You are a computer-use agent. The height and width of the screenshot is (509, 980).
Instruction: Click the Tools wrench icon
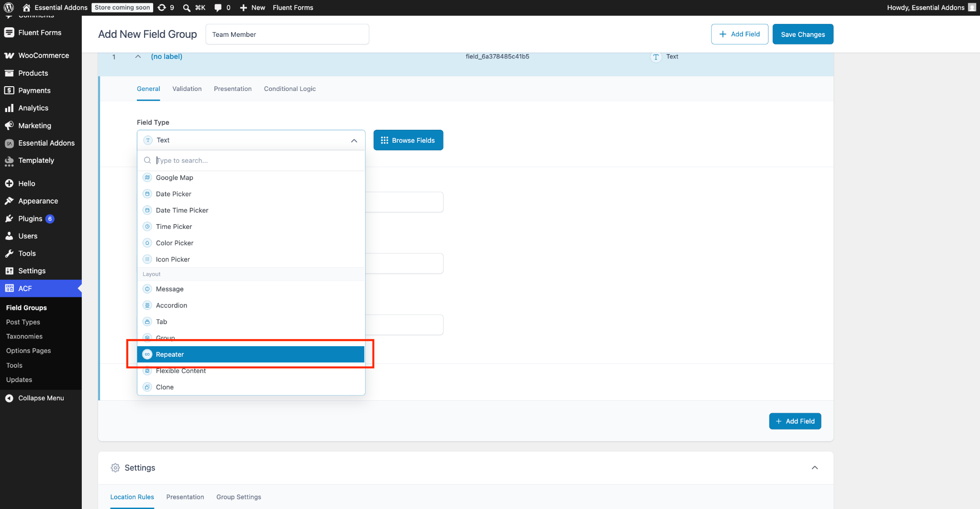[9, 253]
